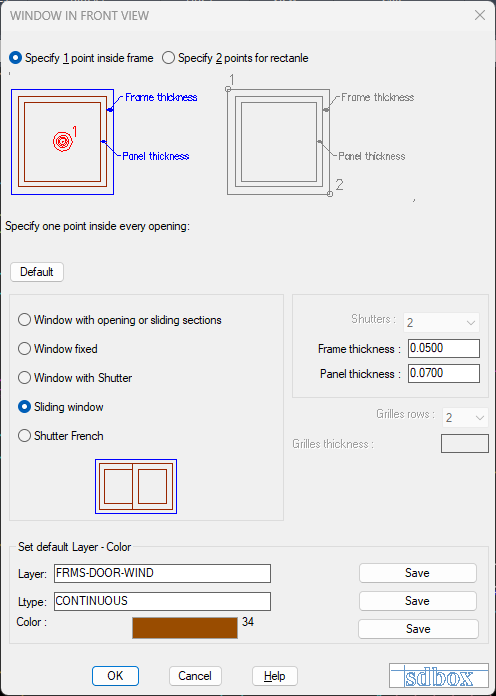Open the Grilles rows dropdown
This screenshot has height=696, width=496.
click(465, 418)
